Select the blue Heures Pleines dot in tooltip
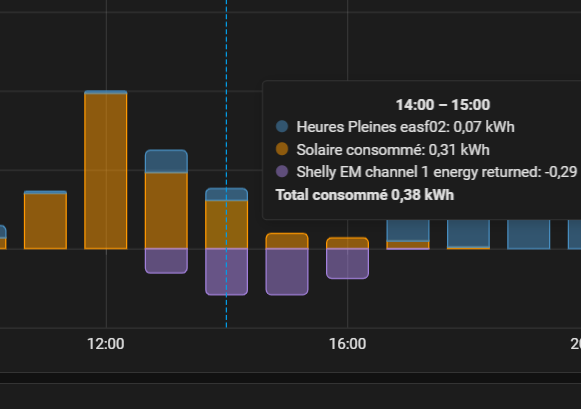Viewport: 581px width, 409px height. click(x=282, y=127)
